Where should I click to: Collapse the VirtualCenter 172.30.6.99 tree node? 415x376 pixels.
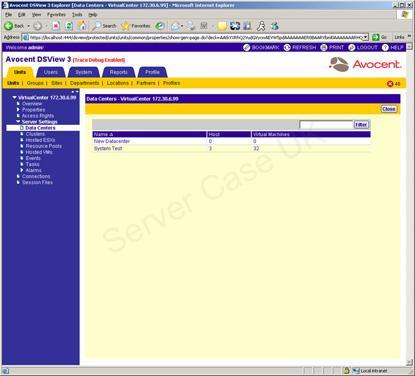pos(14,98)
